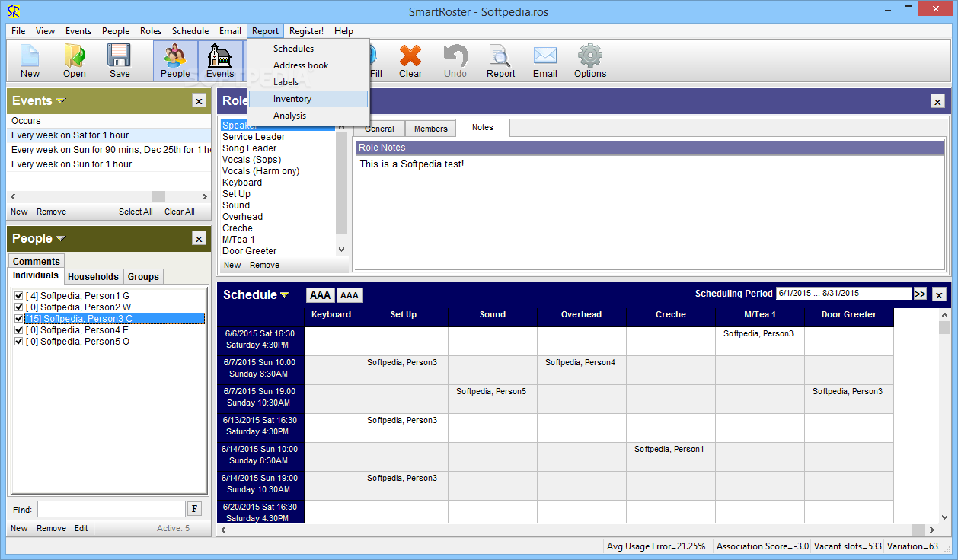
Task: Click Overhead cell showing Softpedia, Person4
Action: click(581, 370)
